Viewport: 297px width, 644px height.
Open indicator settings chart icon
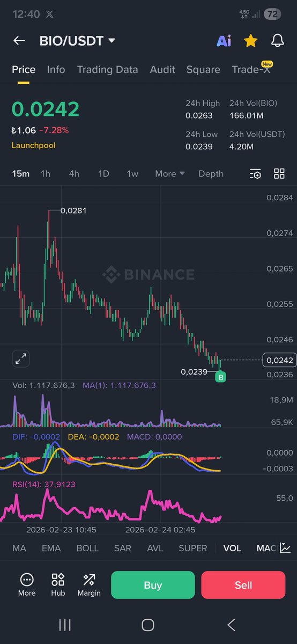(x=285, y=548)
